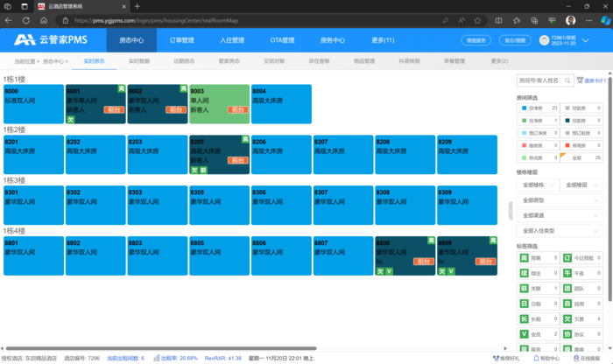Image resolution: width=613 pixels, height=364 pixels.
Task: Click the search magnifier in room search box
Action: coord(567,80)
